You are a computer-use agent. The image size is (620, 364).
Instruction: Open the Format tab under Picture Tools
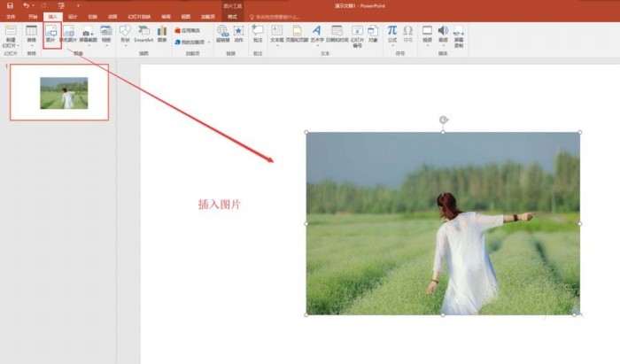pyautogui.click(x=232, y=17)
